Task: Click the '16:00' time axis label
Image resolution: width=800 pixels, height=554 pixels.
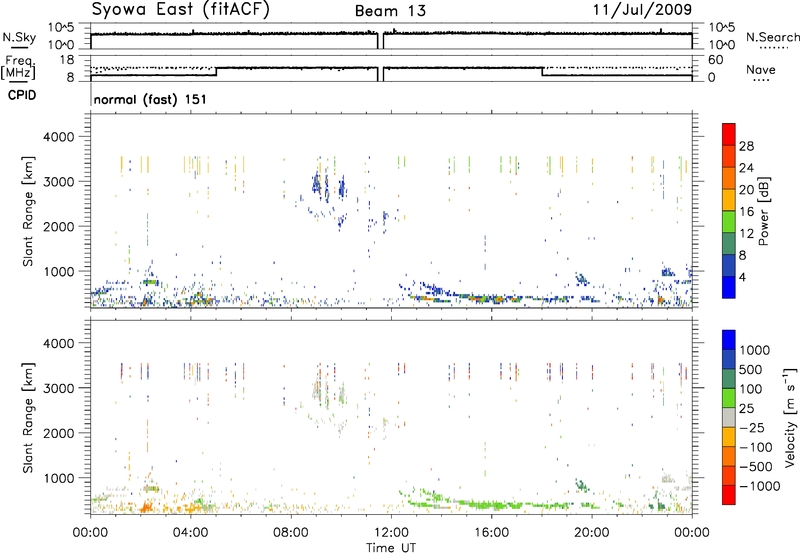Action: 491,533
